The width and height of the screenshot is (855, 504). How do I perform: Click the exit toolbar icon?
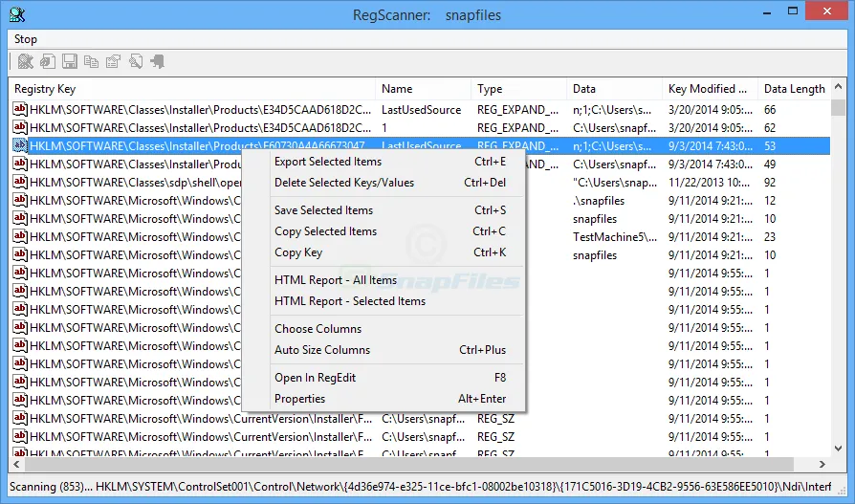point(157,61)
